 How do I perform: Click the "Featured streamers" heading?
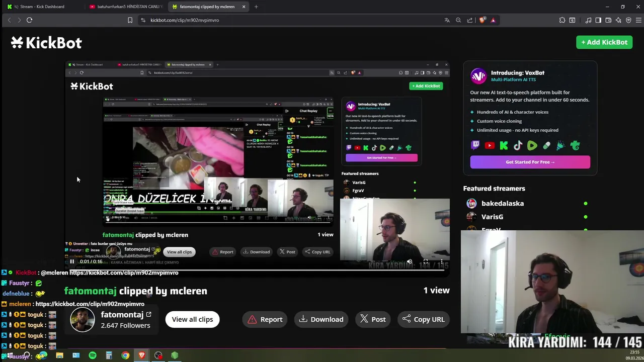coord(494,188)
